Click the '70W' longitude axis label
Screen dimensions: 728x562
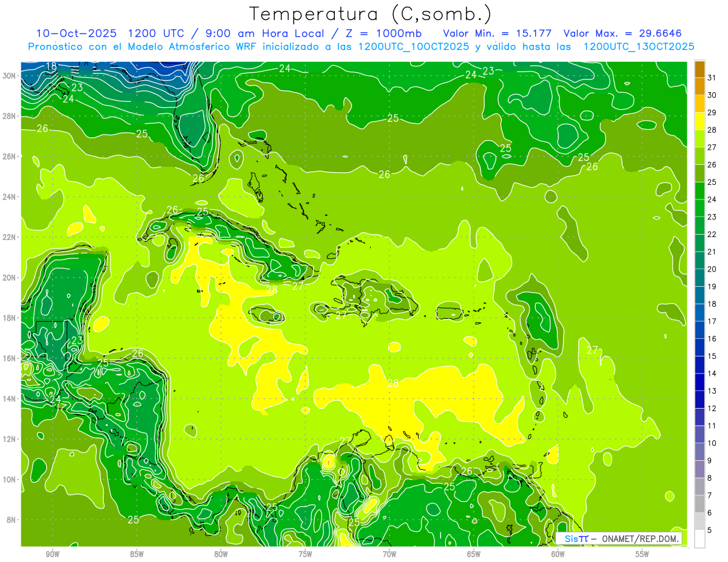[x=389, y=554]
